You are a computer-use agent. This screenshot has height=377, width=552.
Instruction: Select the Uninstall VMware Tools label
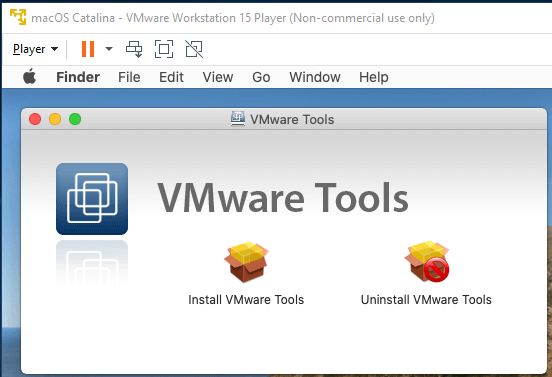click(426, 300)
